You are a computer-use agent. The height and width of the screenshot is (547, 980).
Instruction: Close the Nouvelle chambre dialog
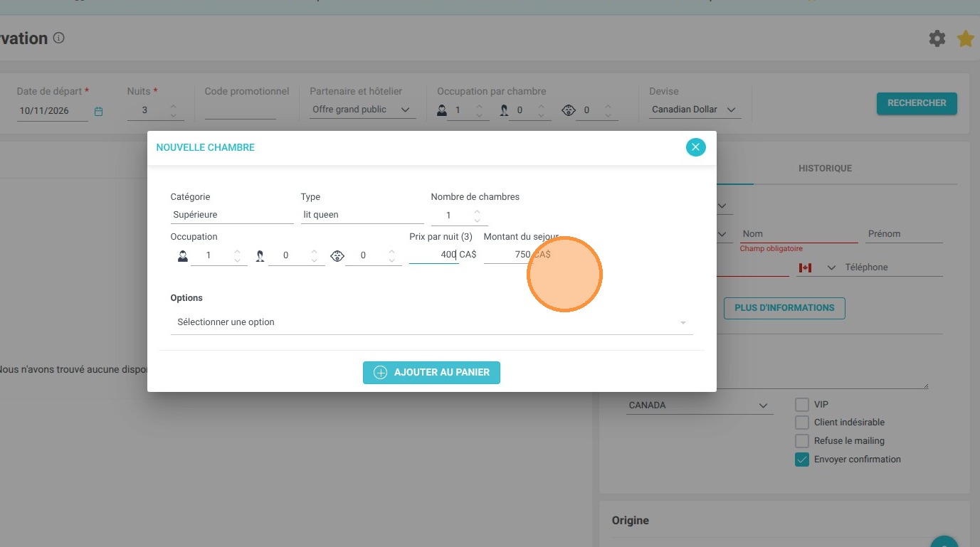[x=696, y=147]
